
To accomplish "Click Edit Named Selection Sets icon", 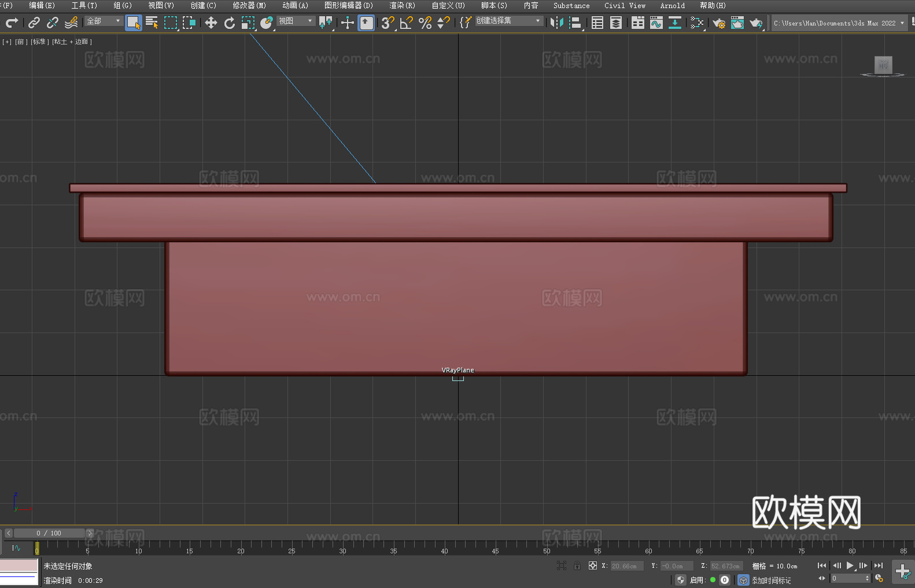I will click(466, 23).
